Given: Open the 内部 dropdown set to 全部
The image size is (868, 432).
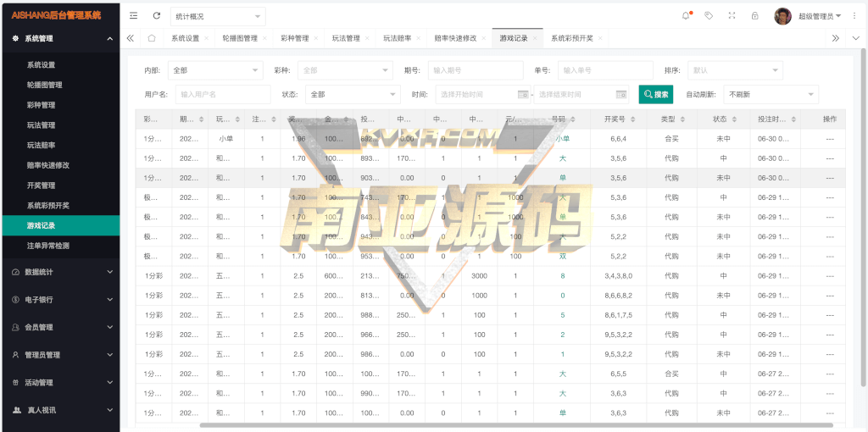Looking at the screenshot, I should 215,70.
